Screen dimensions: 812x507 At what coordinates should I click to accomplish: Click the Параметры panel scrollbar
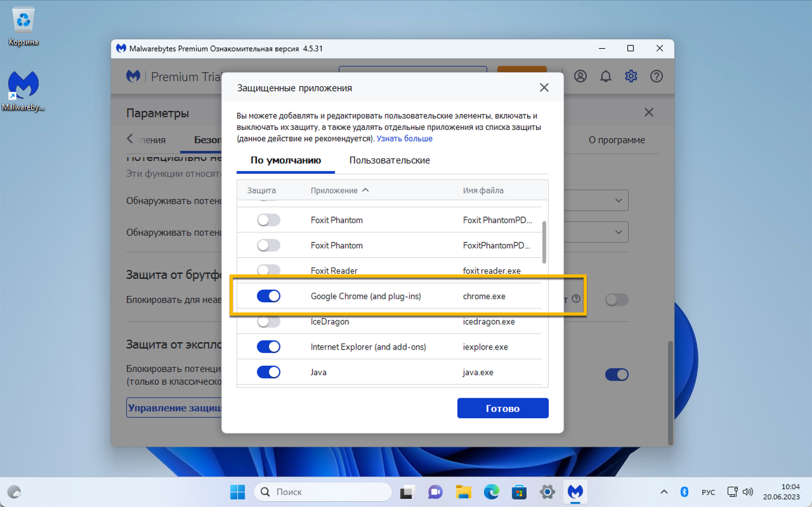[x=670, y=392]
